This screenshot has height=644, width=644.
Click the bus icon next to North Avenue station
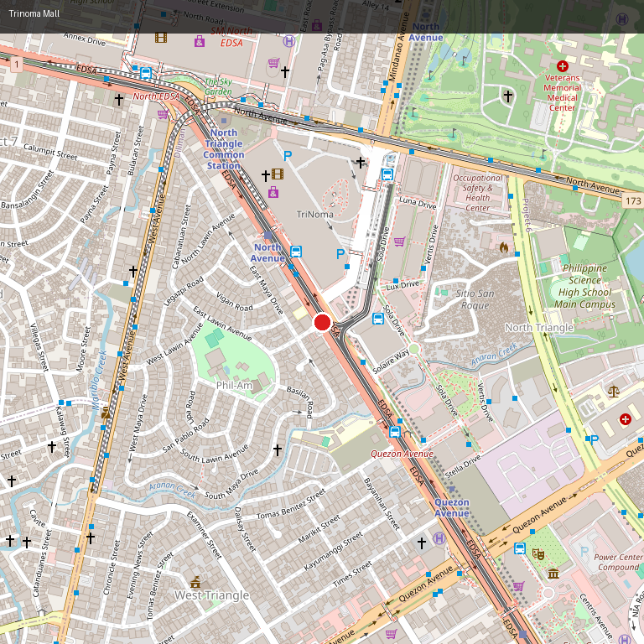296,252
